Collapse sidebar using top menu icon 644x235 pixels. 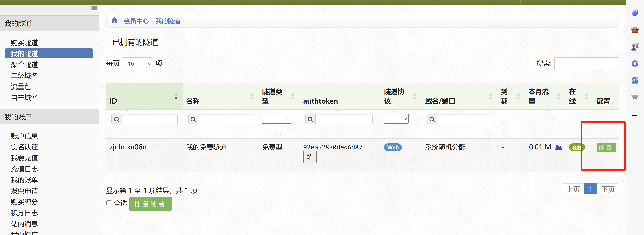tap(94, 8)
